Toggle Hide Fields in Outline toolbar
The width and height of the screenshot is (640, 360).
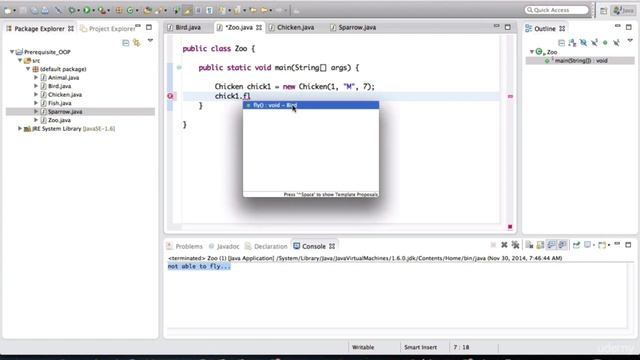coord(583,43)
